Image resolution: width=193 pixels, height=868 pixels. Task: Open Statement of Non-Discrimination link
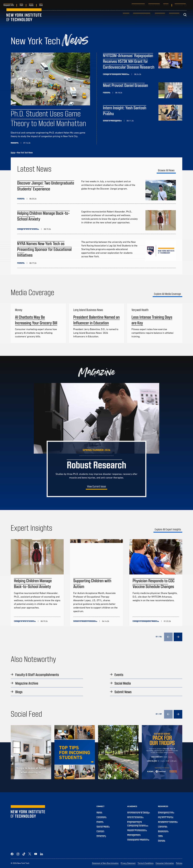pyautogui.click(x=105, y=863)
